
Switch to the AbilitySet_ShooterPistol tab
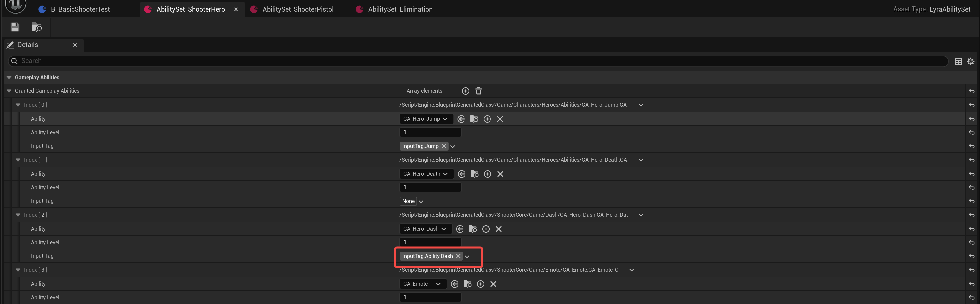pyautogui.click(x=297, y=10)
